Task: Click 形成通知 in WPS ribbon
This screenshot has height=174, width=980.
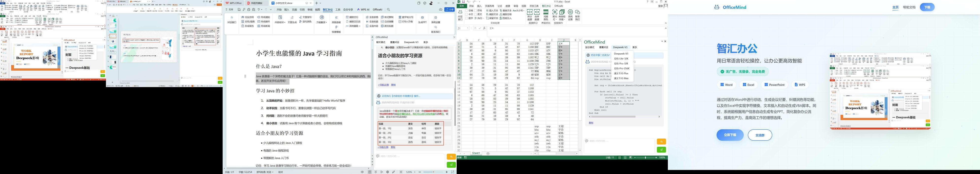Action: coord(264,17)
